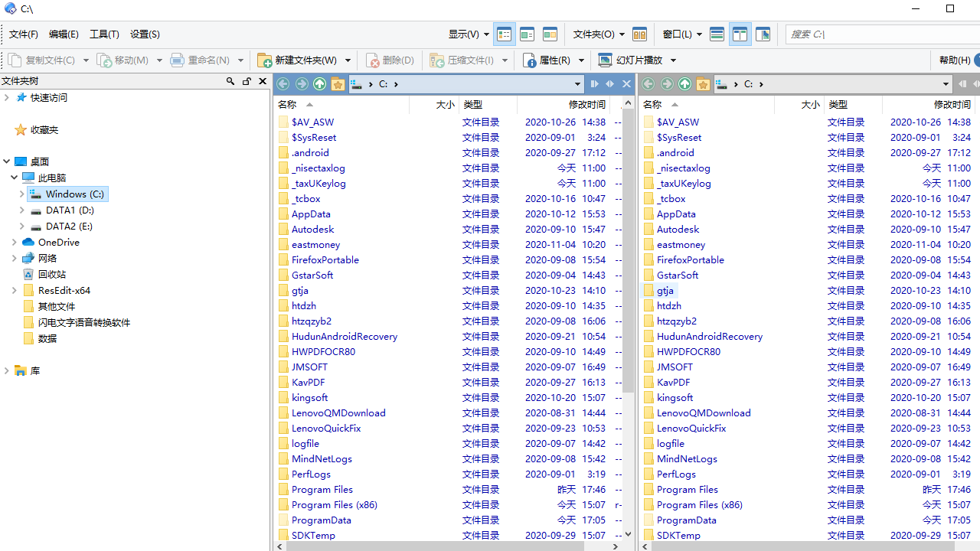Go forward in the left file panel

[302, 84]
